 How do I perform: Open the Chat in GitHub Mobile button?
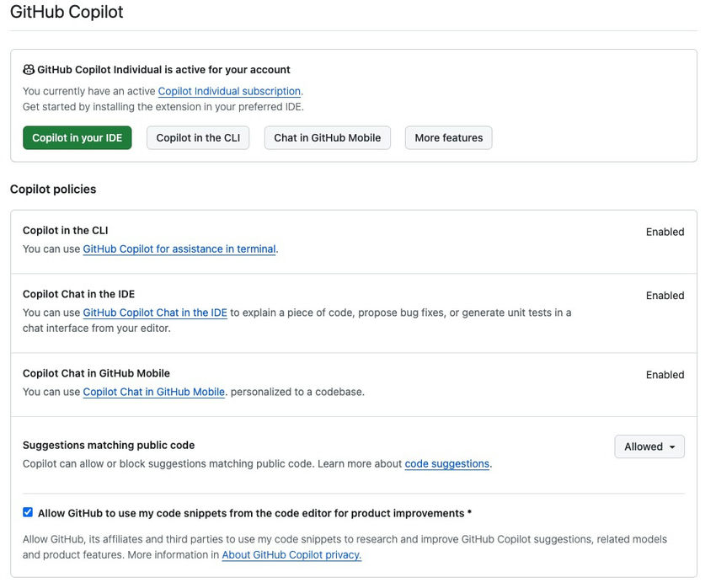(327, 138)
